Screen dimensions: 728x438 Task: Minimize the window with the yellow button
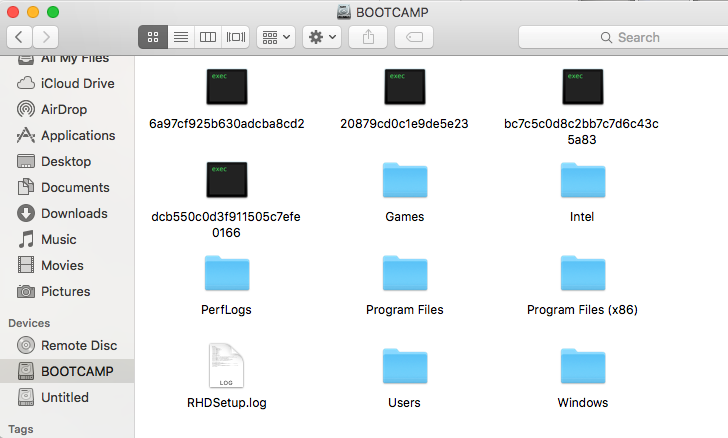(33, 12)
